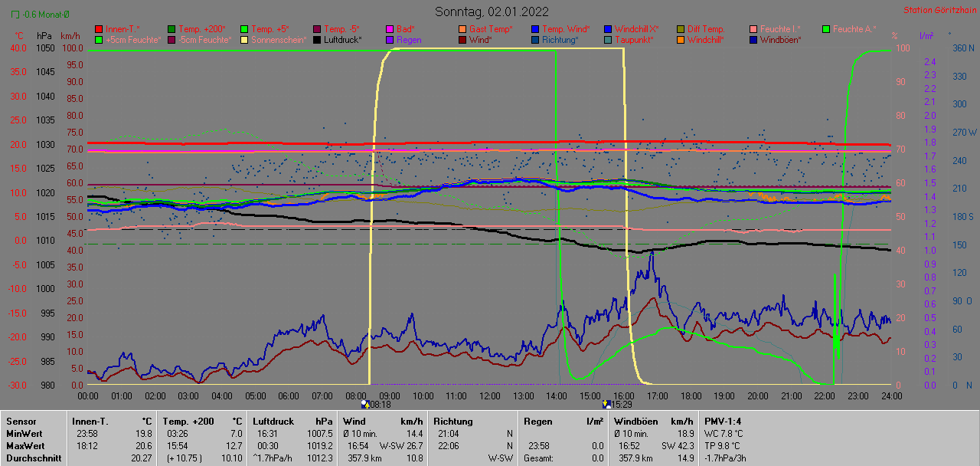This screenshot has width=980, height=466.
Task: Click the (+ 10.75 ) temperature offset value
Action: (185, 458)
